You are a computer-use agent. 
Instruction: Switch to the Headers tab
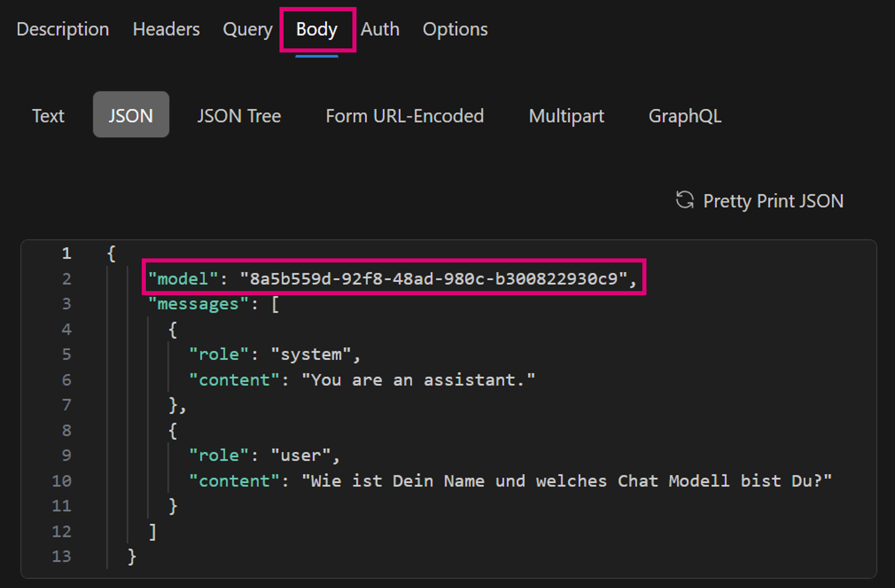pos(166,29)
